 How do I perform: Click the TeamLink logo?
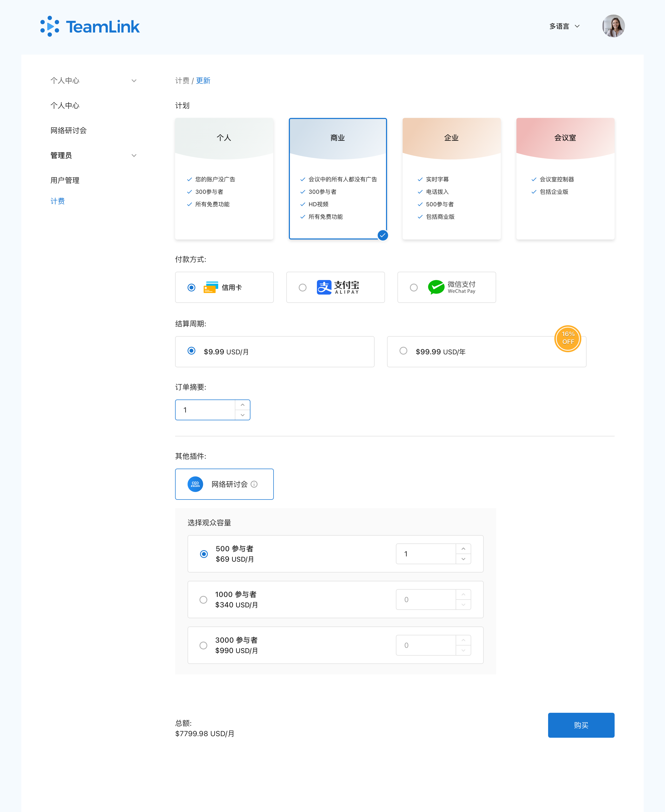pos(90,26)
